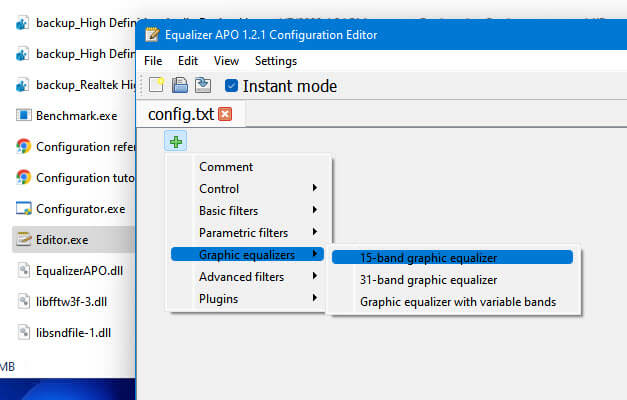The image size is (627, 400).
Task: Click the backup_Realtek file name
Action: (86, 85)
